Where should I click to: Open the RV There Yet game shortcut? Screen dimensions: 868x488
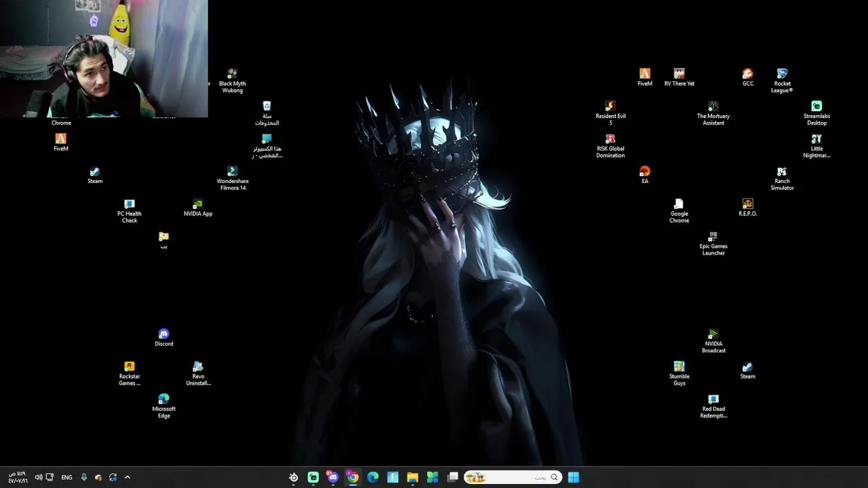click(x=679, y=77)
